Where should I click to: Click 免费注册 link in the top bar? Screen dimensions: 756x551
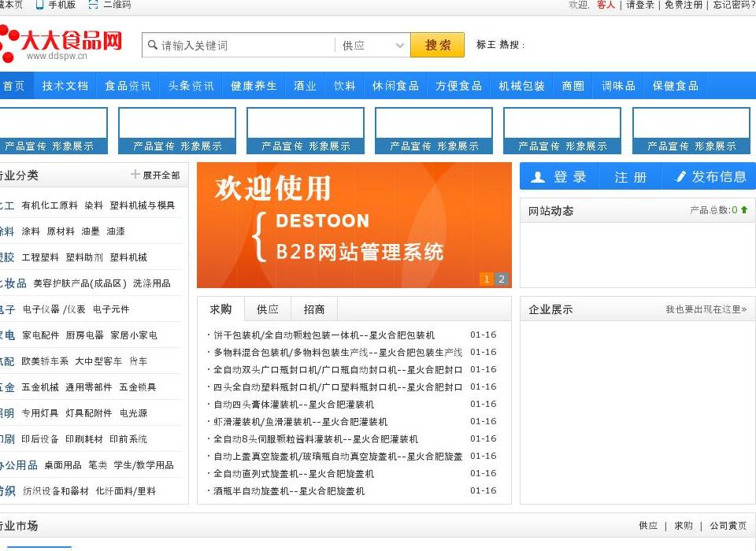point(684,5)
